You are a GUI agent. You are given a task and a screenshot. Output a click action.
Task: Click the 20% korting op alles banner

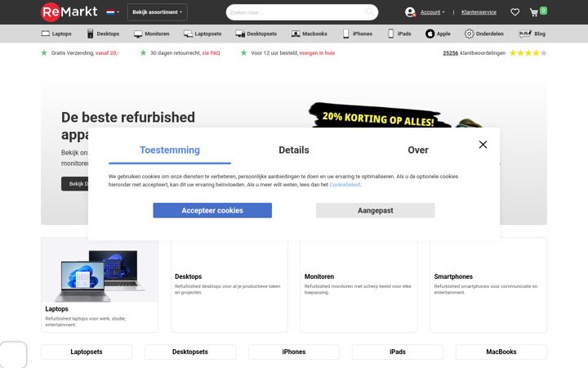click(379, 116)
